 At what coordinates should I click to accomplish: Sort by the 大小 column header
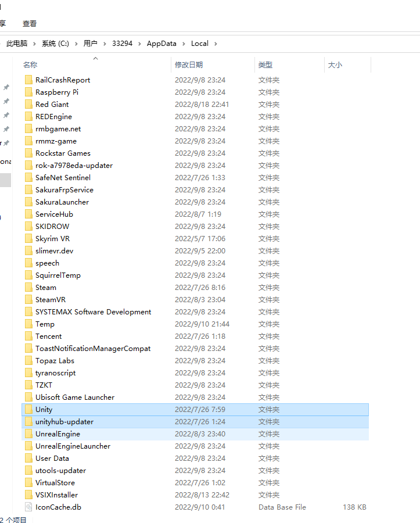click(335, 65)
